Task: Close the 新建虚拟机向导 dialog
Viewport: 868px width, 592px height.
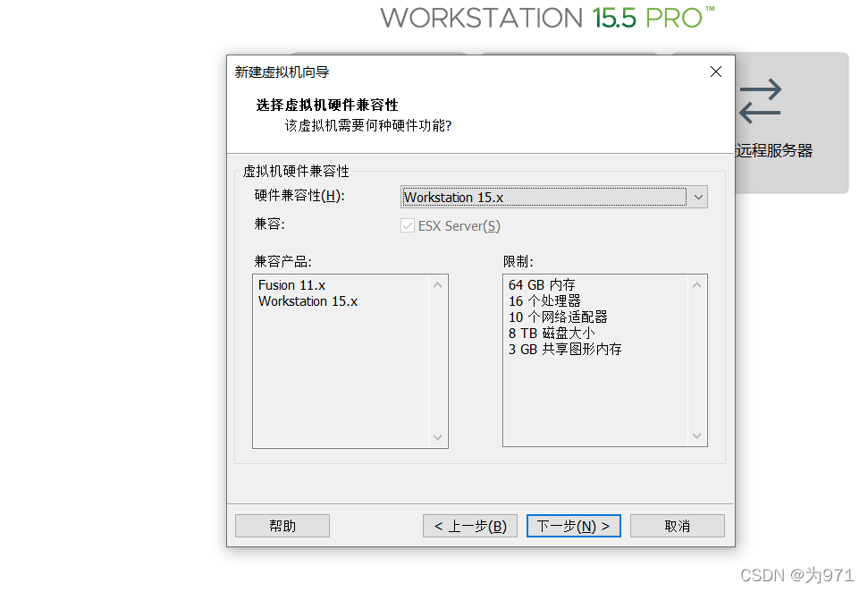Action: [716, 72]
